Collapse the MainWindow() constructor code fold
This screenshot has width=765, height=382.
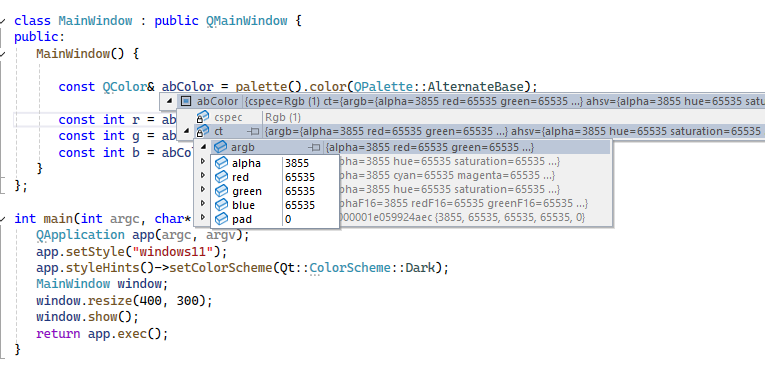[x=2, y=54]
